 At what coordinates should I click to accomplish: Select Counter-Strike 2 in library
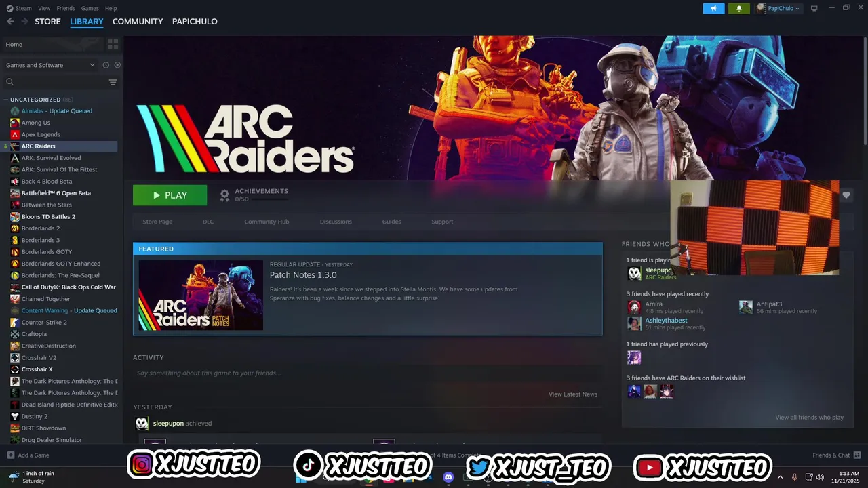[x=44, y=322]
